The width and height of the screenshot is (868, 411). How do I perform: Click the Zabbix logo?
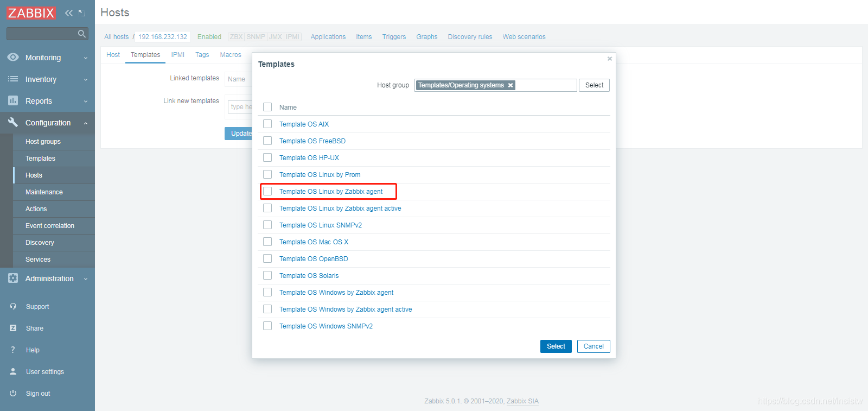(31, 12)
